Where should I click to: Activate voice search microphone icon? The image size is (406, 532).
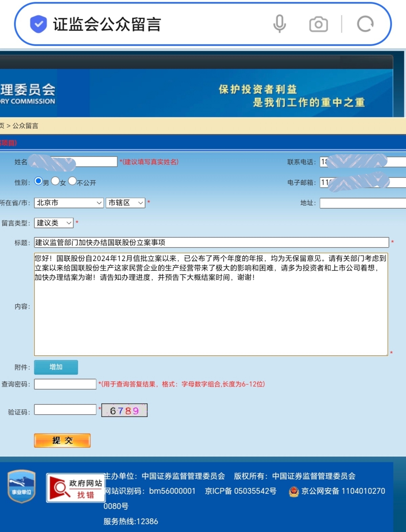279,24
